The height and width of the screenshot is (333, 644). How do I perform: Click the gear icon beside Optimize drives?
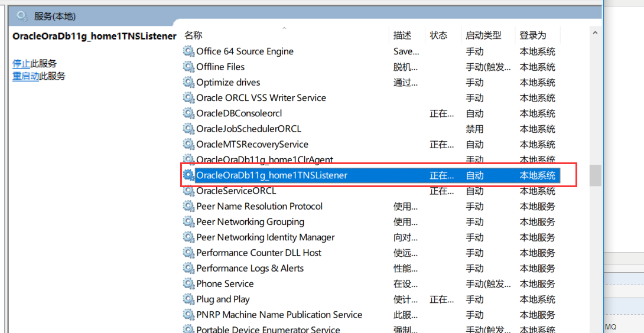pos(188,83)
